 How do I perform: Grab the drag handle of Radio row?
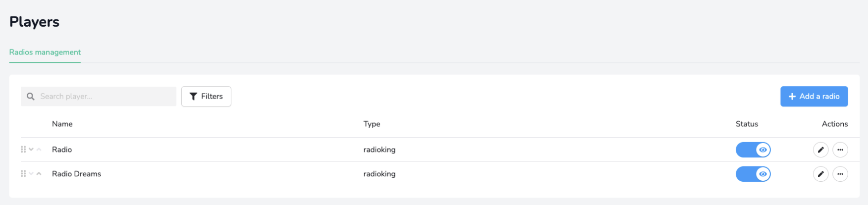(x=23, y=150)
